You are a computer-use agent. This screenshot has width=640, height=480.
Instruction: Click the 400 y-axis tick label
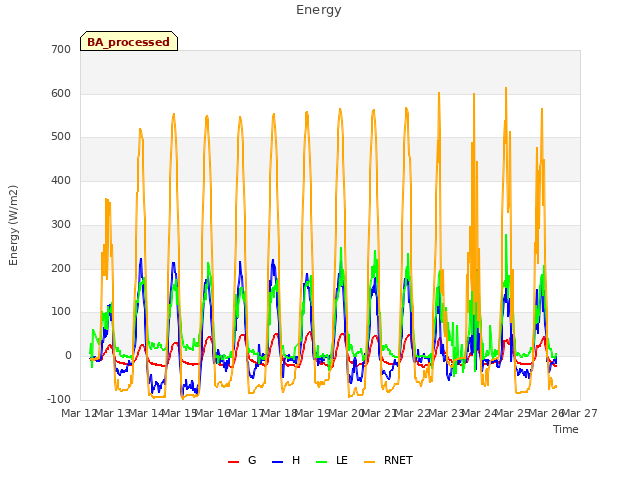tap(61, 180)
